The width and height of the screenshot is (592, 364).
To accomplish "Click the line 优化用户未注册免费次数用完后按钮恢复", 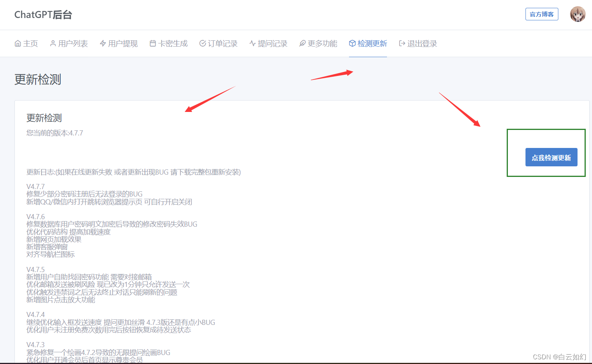I will pyautogui.click(x=109, y=330).
